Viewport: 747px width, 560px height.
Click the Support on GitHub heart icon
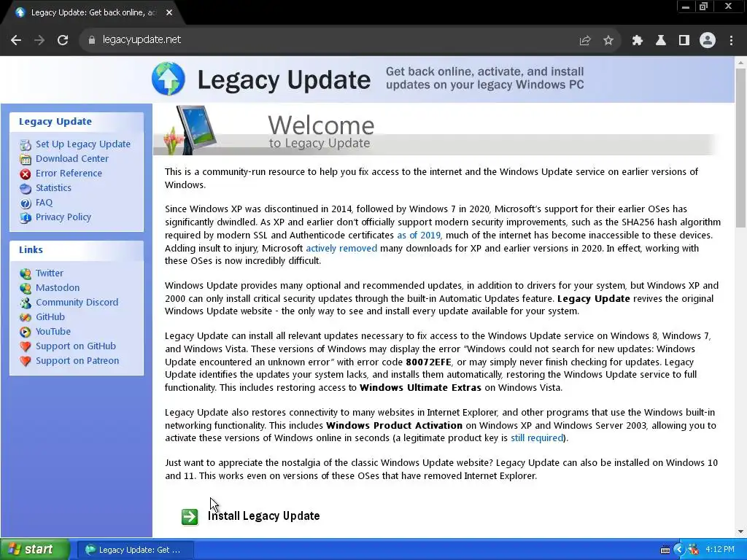coord(26,346)
